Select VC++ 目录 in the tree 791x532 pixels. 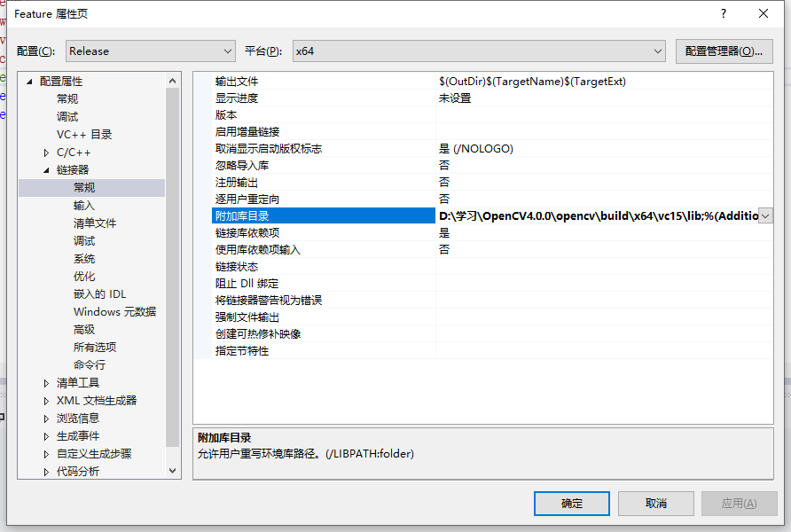tap(84, 134)
